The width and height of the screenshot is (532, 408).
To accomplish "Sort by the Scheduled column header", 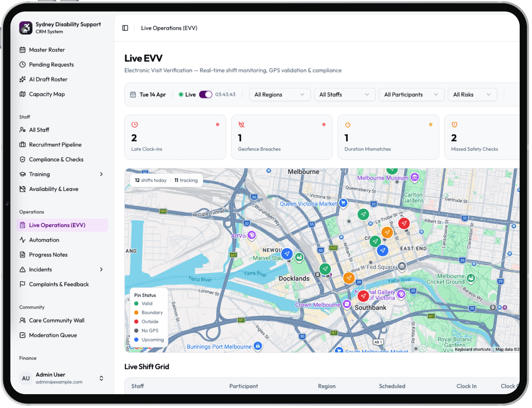I will (x=392, y=386).
